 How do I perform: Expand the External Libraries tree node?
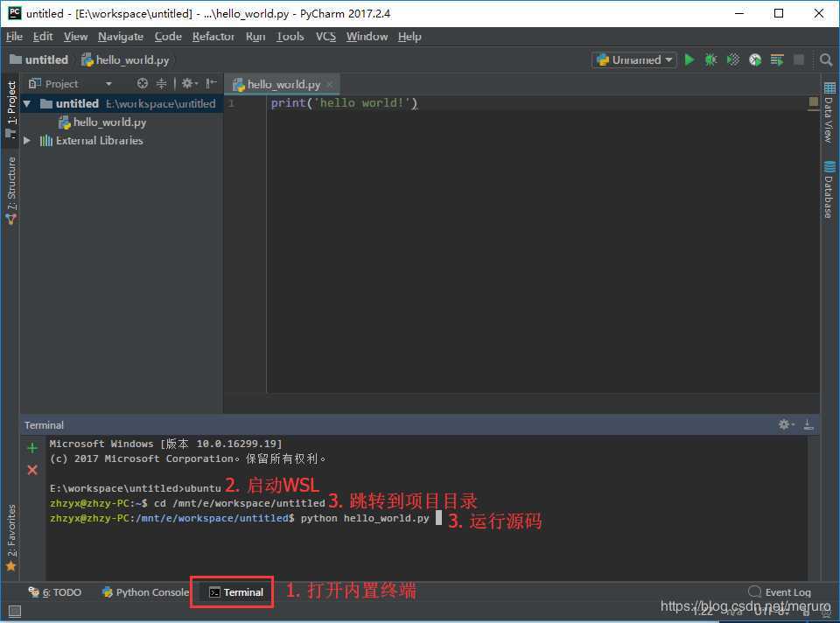point(27,141)
